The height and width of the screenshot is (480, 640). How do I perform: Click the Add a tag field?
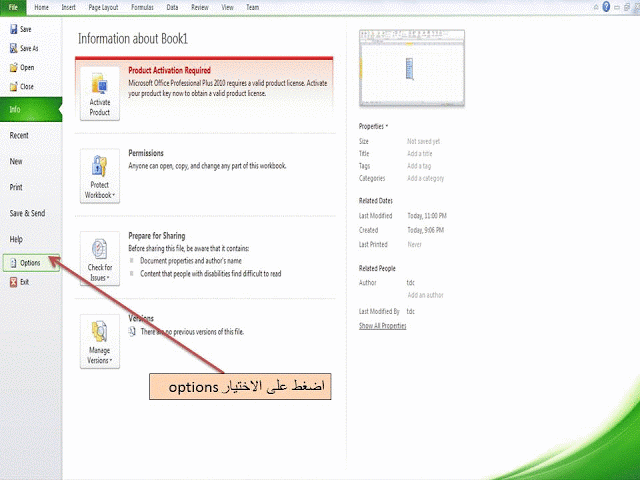[x=419, y=166]
